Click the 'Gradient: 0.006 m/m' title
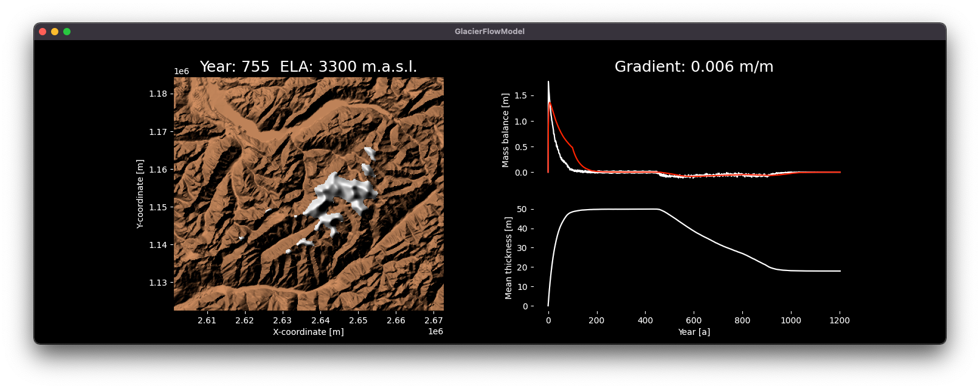The image size is (980, 389). click(694, 67)
